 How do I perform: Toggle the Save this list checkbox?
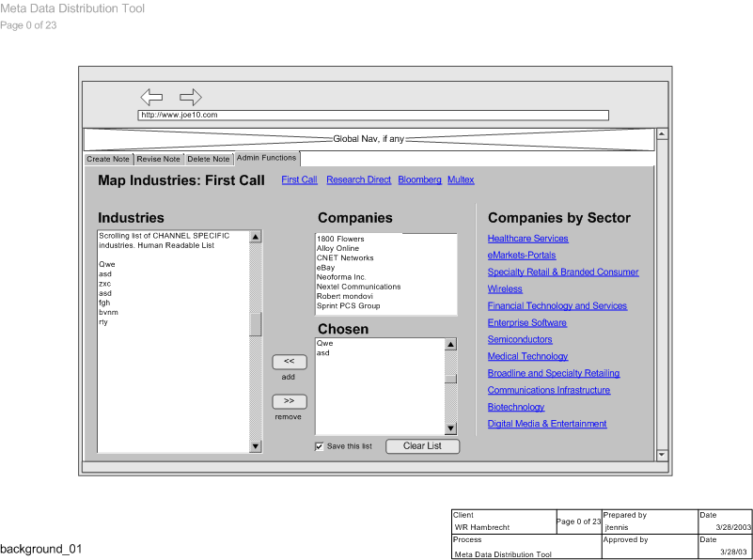point(320,446)
